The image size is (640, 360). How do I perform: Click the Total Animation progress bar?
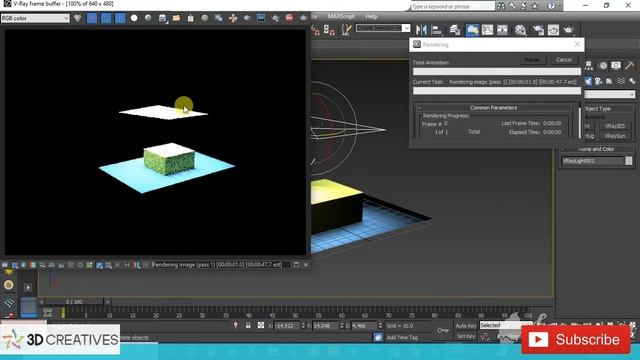coord(497,71)
